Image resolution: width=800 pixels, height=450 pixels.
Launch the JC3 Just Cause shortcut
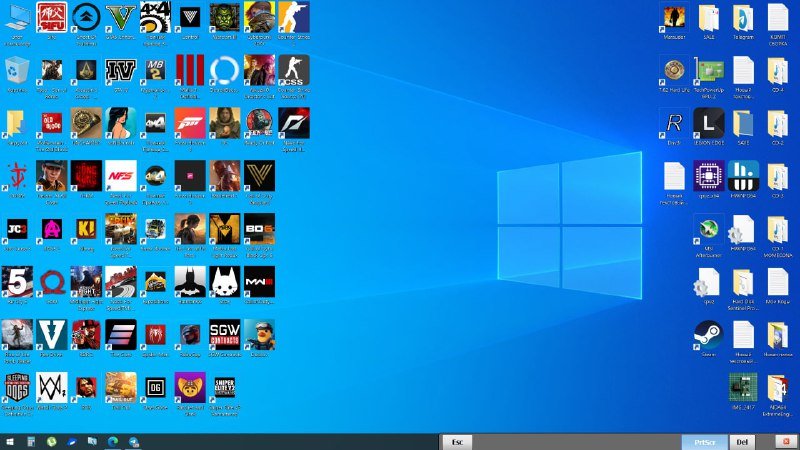(x=17, y=227)
